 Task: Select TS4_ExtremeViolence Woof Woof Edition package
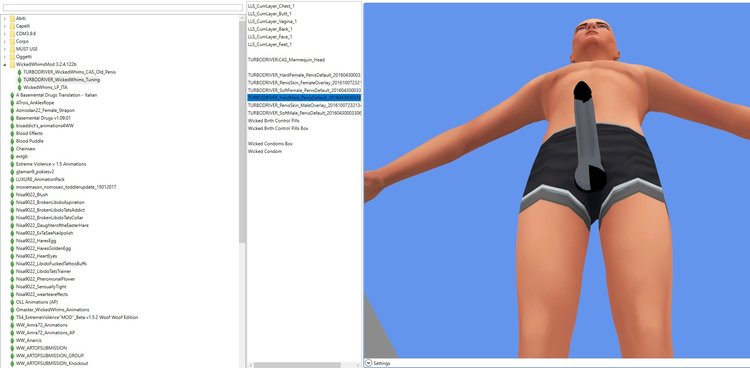pyautogui.click(x=77, y=317)
